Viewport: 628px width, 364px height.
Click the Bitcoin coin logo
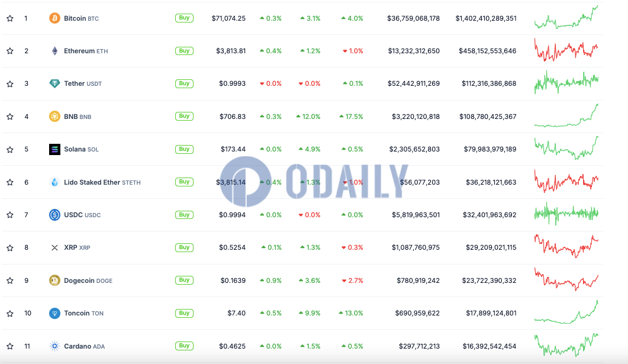pos(54,18)
